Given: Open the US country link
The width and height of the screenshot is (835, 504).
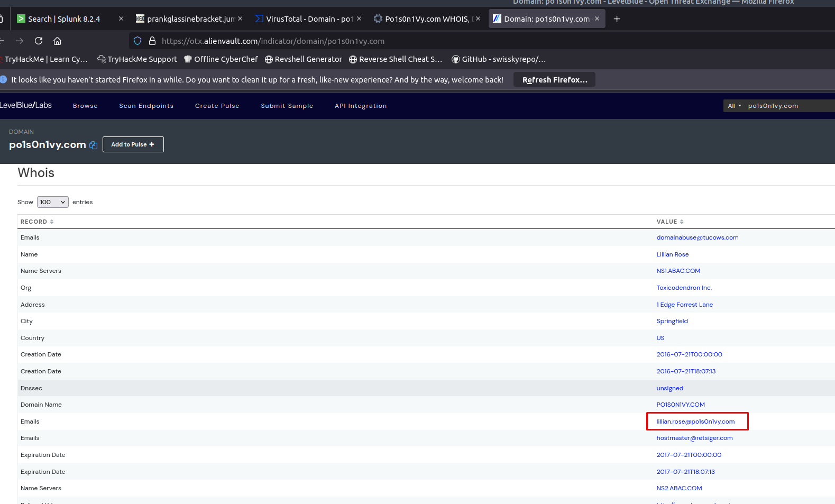Looking at the screenshot, I should (x=660, y=338).
